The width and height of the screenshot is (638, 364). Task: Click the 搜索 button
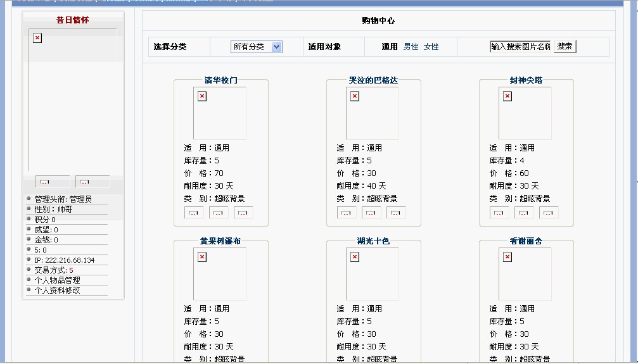tap(565, 46)
